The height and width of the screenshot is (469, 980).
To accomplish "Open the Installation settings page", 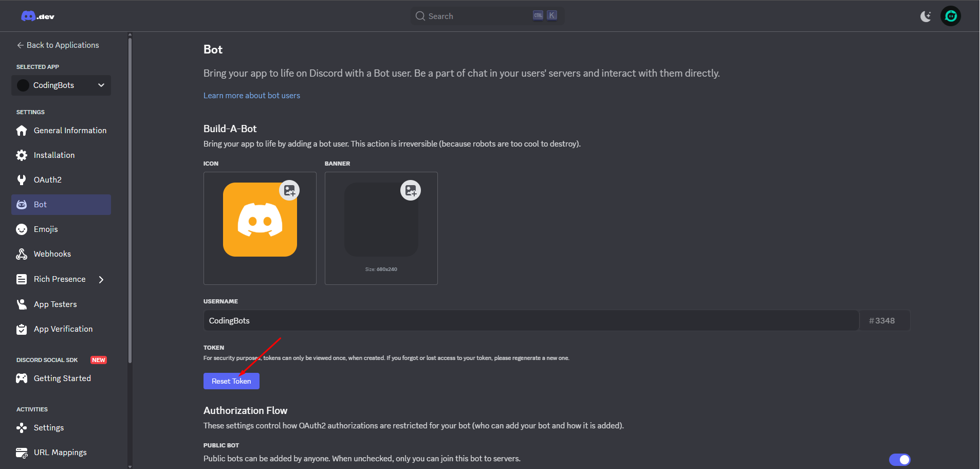I will (61, 155).
